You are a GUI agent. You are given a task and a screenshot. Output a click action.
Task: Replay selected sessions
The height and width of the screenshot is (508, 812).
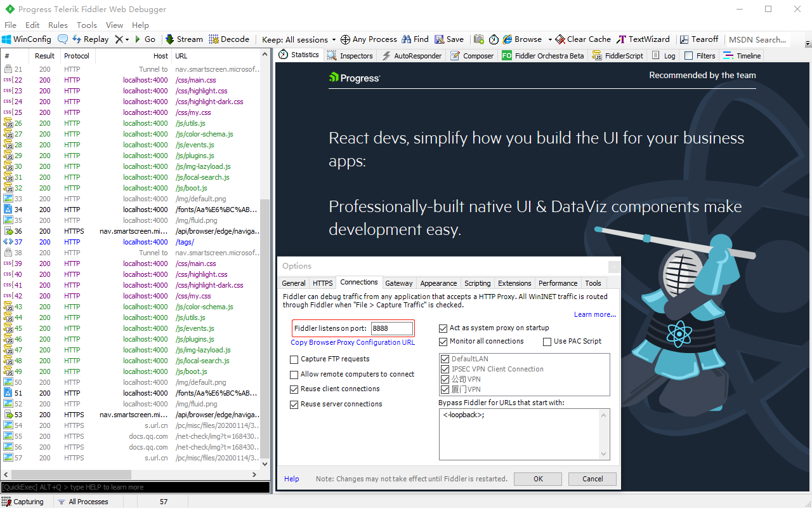tap(90, 39)
